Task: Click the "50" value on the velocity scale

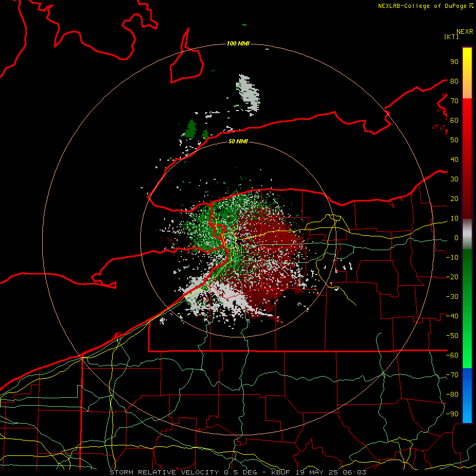Action: pyautogui.click(x=454, y=140)
